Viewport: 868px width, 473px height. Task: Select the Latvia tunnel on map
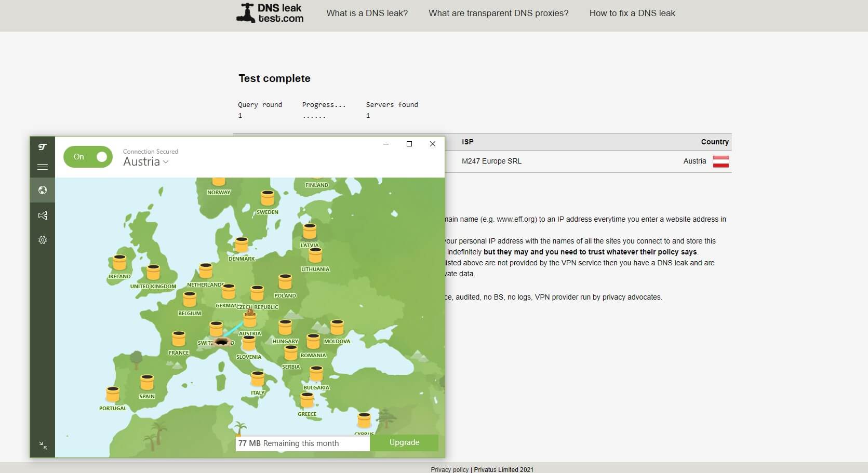[310, 231]
